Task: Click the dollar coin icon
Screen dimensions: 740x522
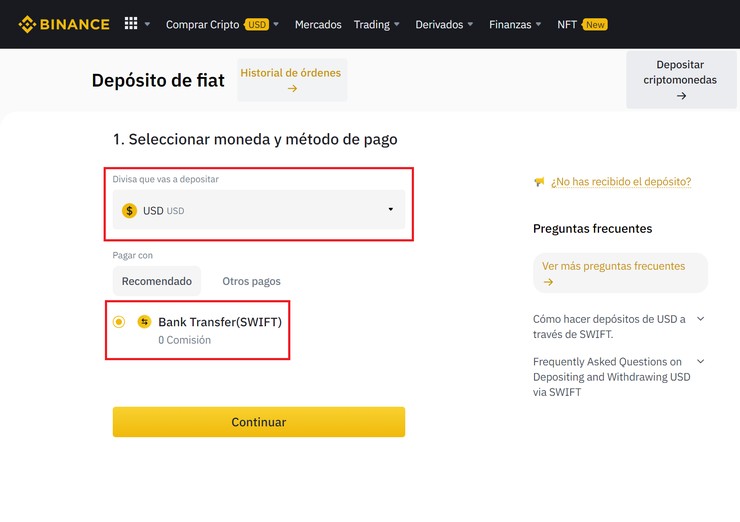Action: point(129,210)
